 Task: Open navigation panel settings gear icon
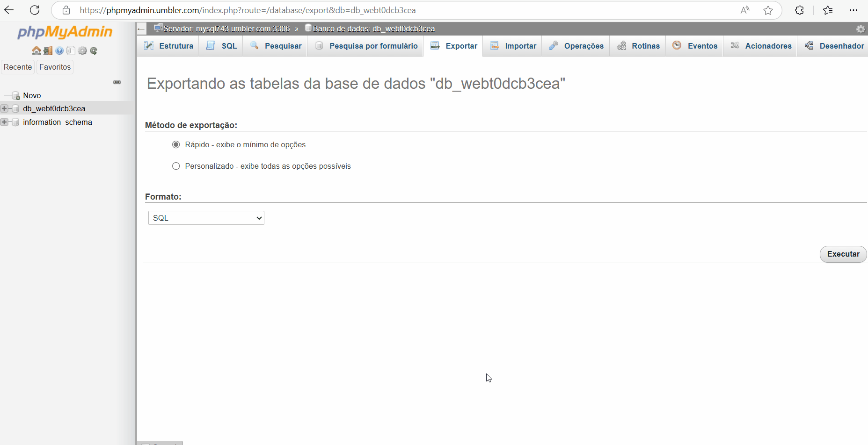coord(82,50)
